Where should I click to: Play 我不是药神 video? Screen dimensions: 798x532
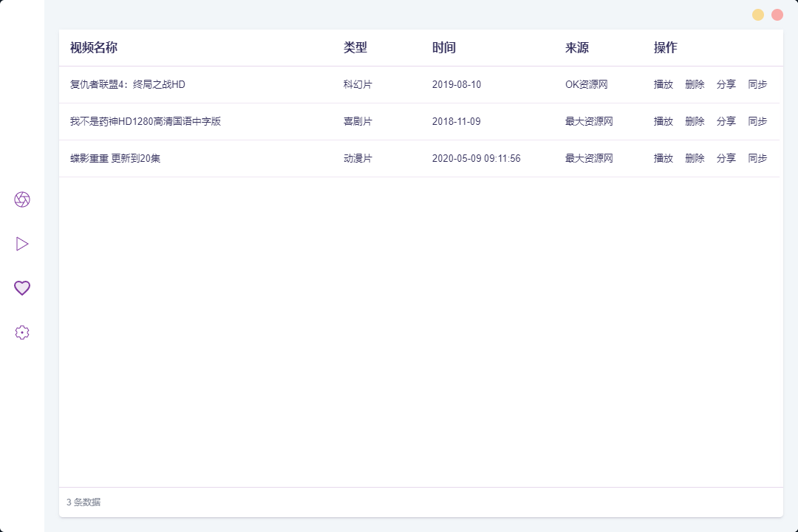tap(663, 121)
